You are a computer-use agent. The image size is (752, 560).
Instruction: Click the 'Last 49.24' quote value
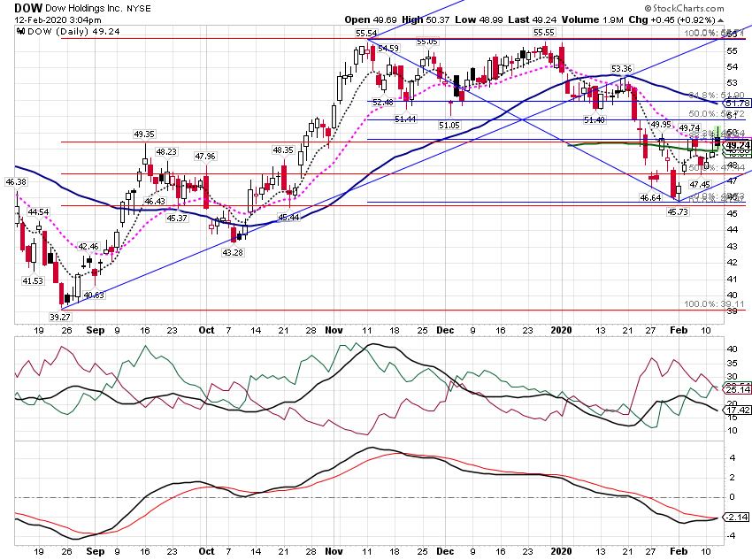coord(533,19)
